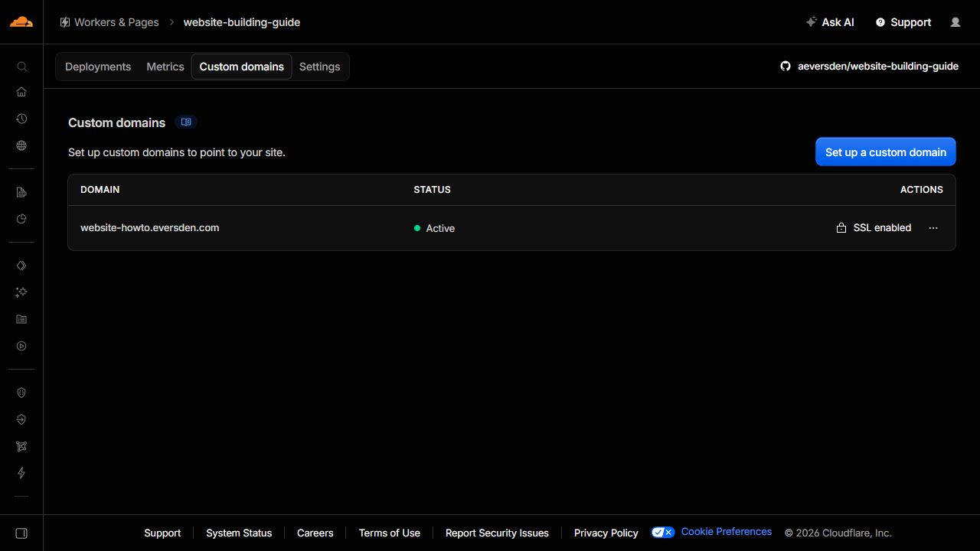
Task: Open the globe domains icon in sidebar
Action: 21,145
